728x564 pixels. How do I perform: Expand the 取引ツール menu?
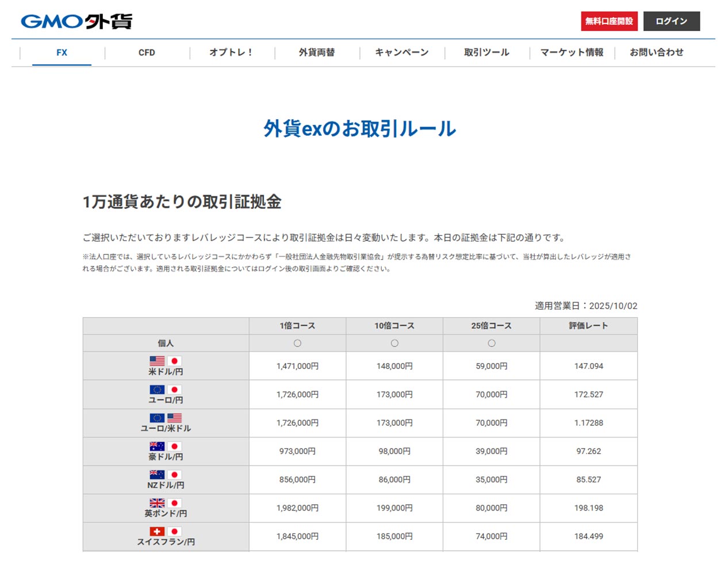(x=486, y=52)
